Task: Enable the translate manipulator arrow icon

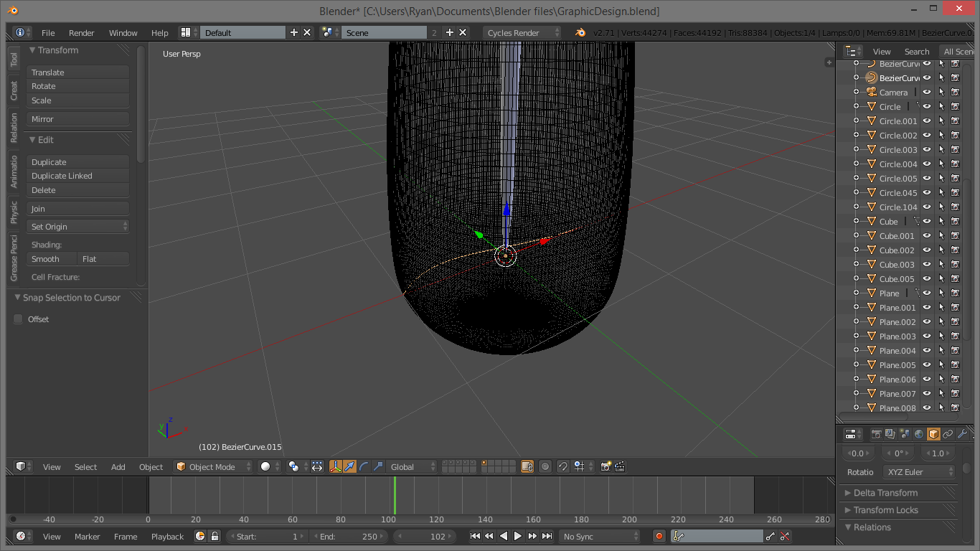Action: [x=349, y=466]
